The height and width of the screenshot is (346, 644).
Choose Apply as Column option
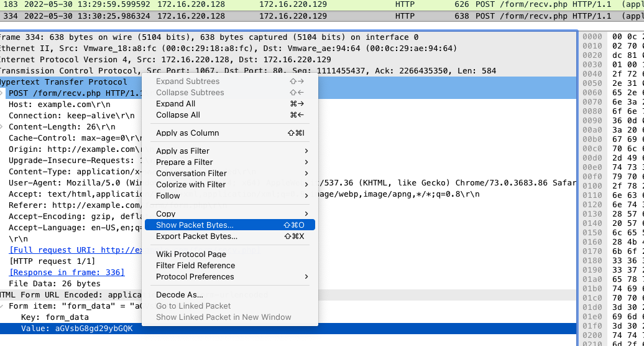tap(187, 133)
